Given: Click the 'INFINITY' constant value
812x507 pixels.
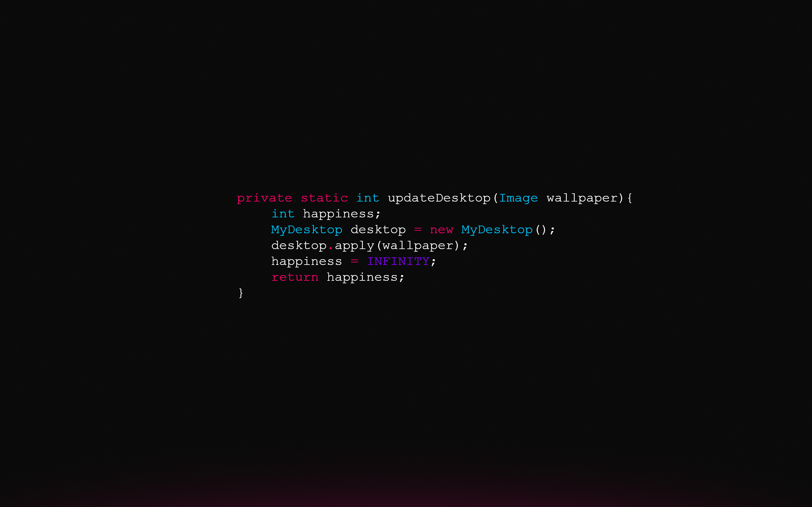Looking at the screenshot, I should click(x=398, y=261).
